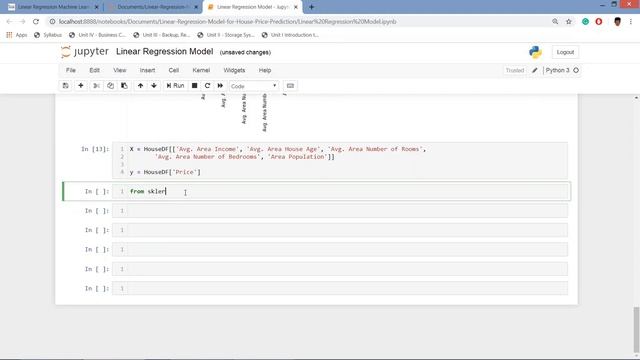640x360 pixels.
Task: Open the browser profile avatar
Action: pyautogui.click(x=617, y=22)
